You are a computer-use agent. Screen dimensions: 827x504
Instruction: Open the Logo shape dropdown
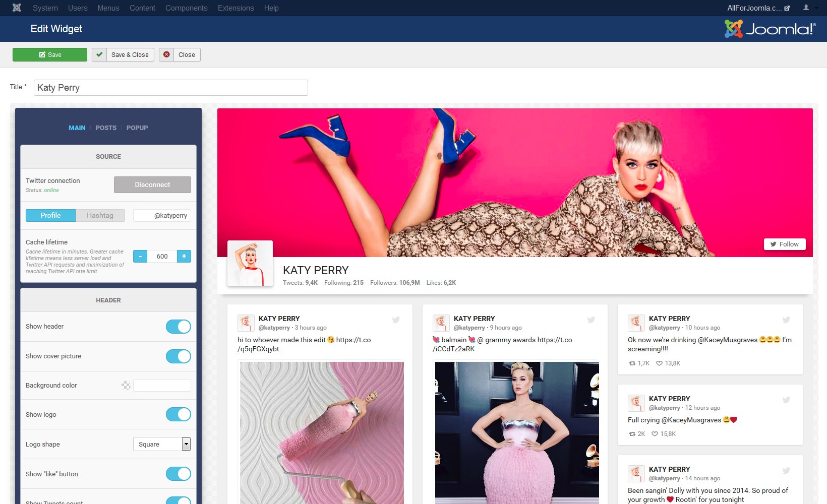click(x=161, y=444)
